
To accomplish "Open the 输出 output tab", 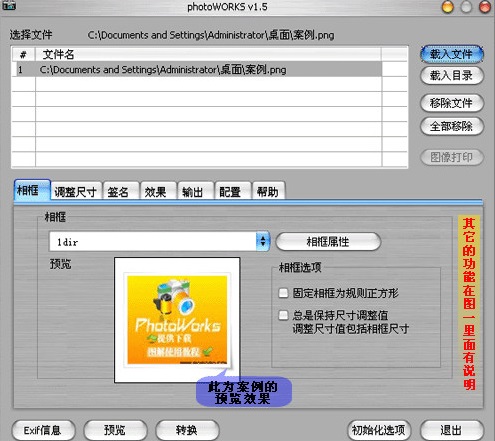I will point(195,192).
